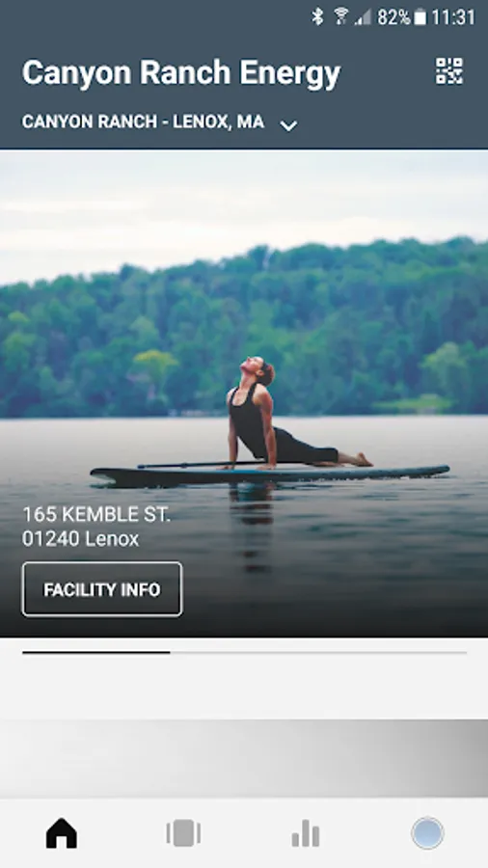Open the profile avatar circle
Image resolution: width=488 pixels, height=868 pixels.
pos(427,832)
